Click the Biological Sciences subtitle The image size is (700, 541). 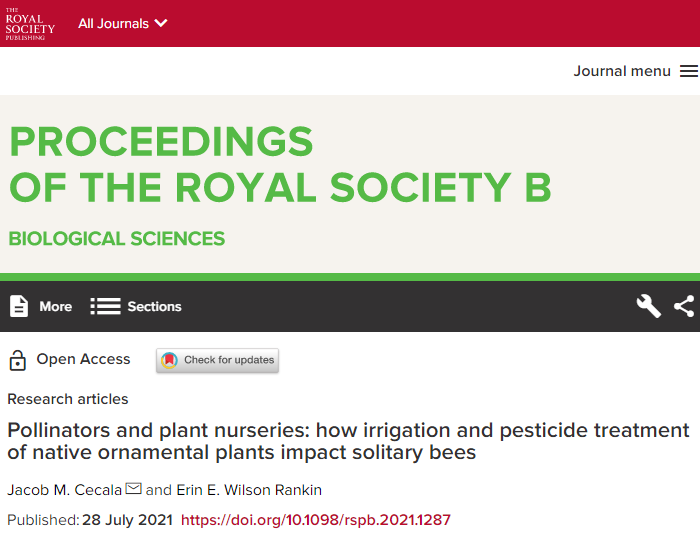(x=117, y=239)
